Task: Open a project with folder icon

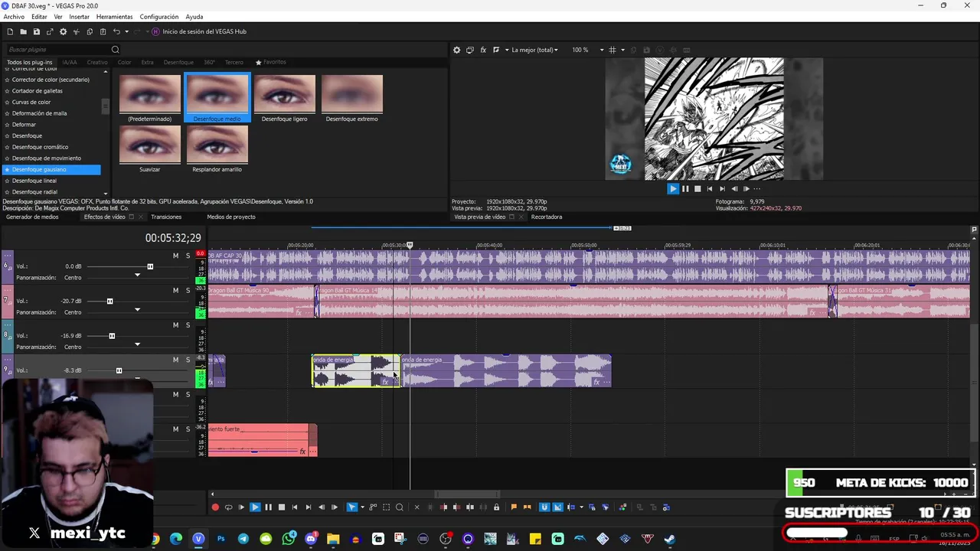Action: coord(23,31)
